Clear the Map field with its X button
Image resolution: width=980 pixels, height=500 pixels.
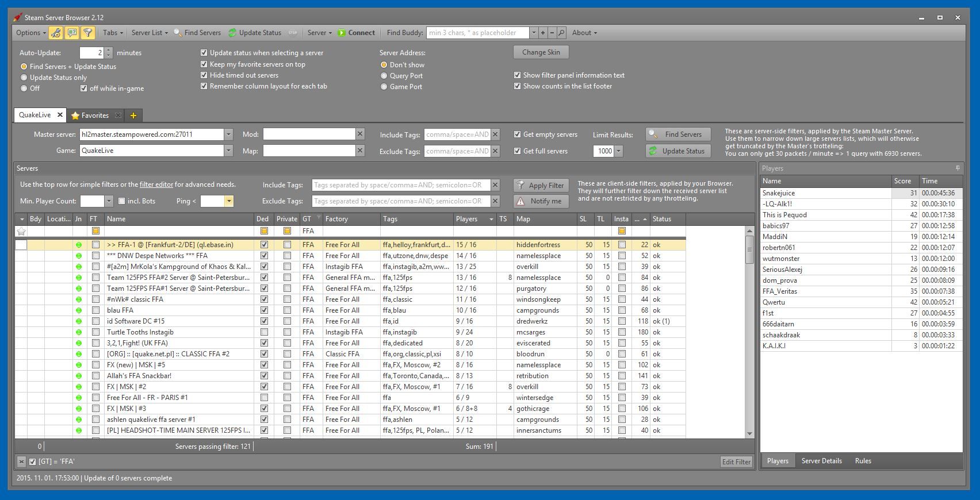pyautogui.click(x=360, y=151)
